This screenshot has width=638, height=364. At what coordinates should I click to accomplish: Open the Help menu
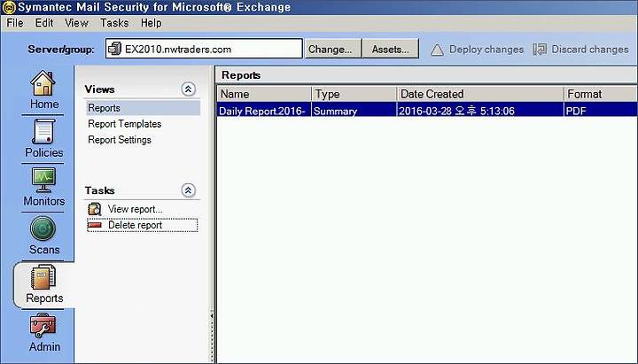pos(152,23)
